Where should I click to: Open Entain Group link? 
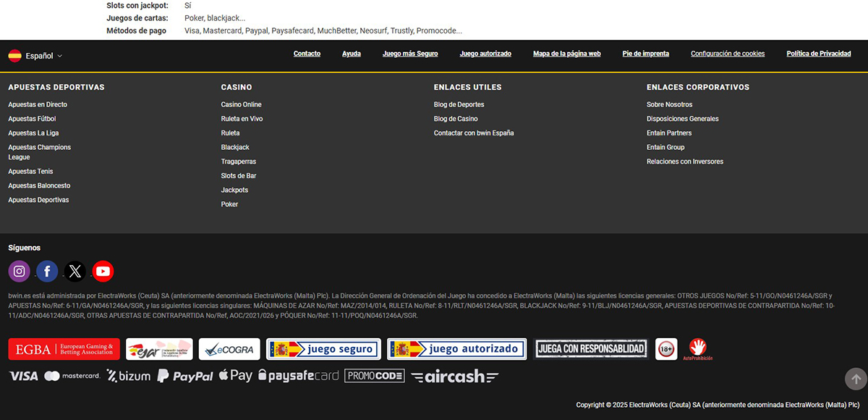pyautogui.click(x=665, y=147)
